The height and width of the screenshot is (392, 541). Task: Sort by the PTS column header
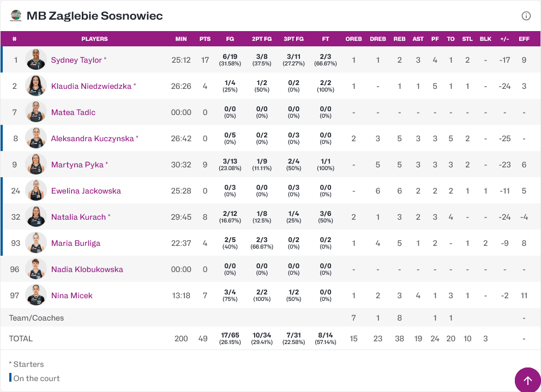pos(205,39)
